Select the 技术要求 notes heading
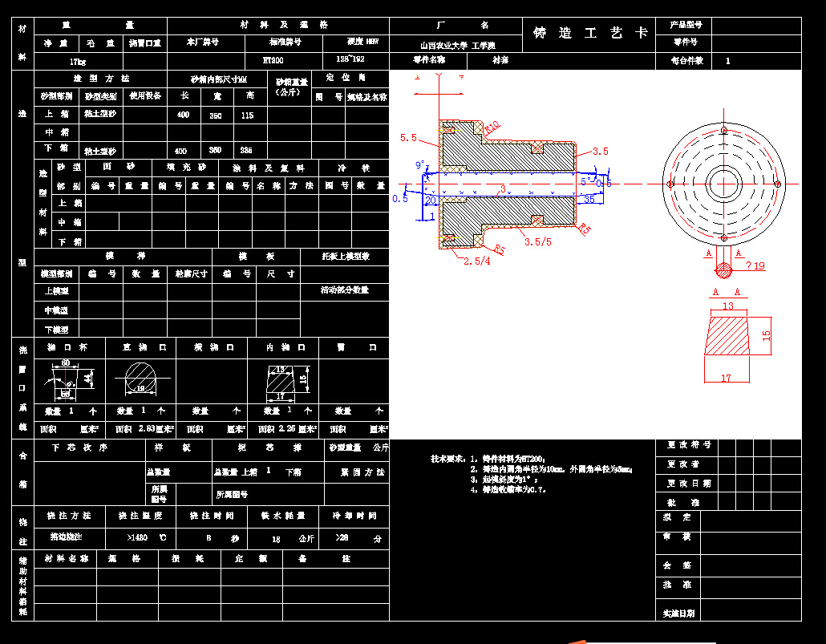This screenshot has width=826, height=644. point(447,459)
